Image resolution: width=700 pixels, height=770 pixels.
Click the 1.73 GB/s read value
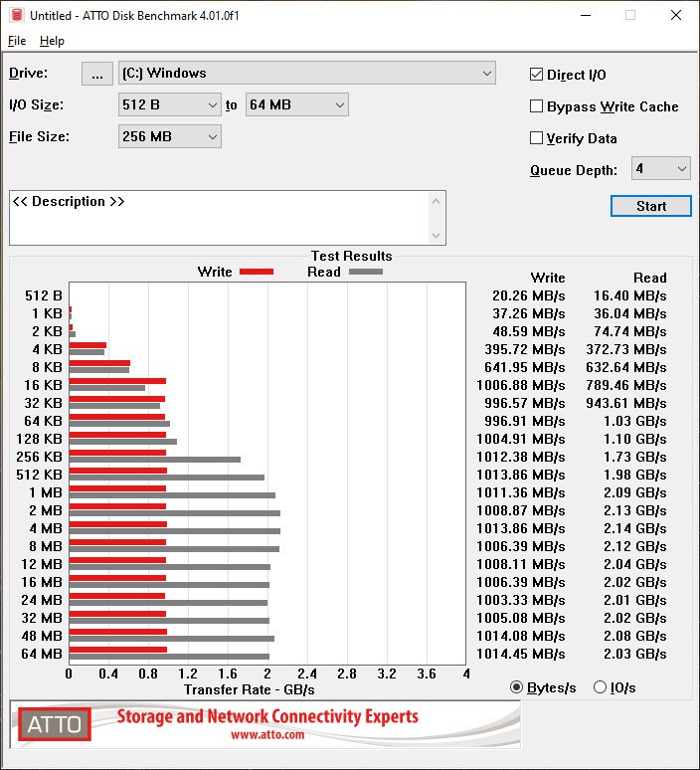pyautogui.click(x=634, y=458)
